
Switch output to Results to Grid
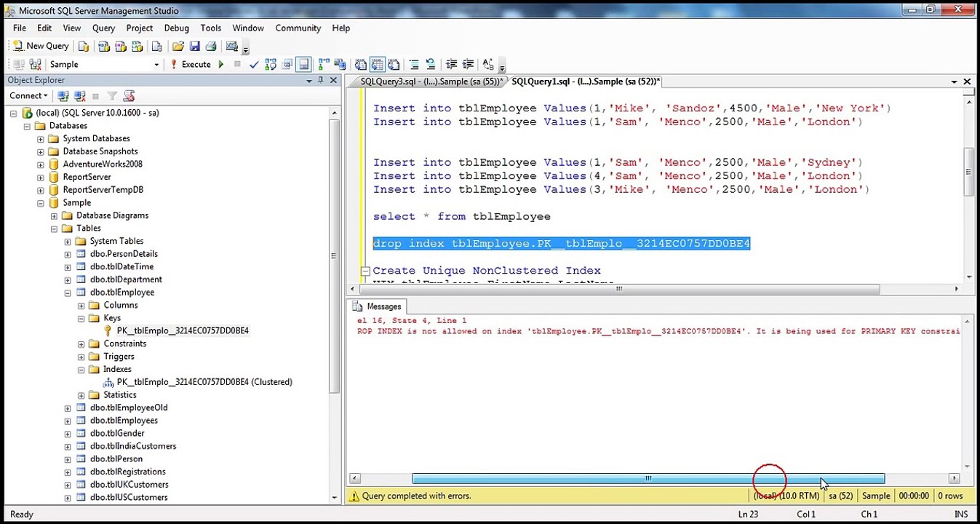click(377, 65)
